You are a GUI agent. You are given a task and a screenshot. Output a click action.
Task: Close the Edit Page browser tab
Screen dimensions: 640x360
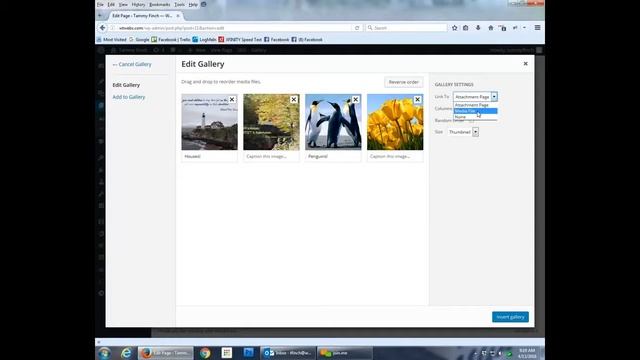tap(178, 16)
